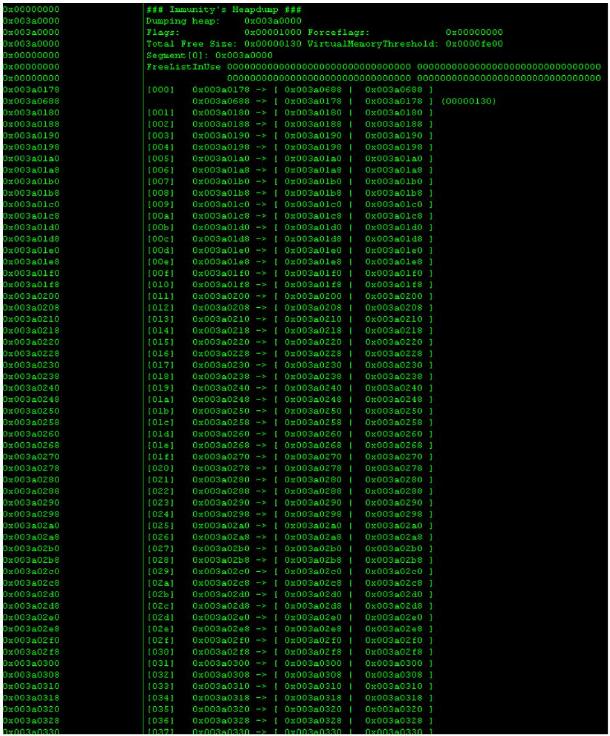The height and width of the screenshot is (736, 610).
Task: Select the Segment[0] 0x003a0000 line
Action: [209, 55]
